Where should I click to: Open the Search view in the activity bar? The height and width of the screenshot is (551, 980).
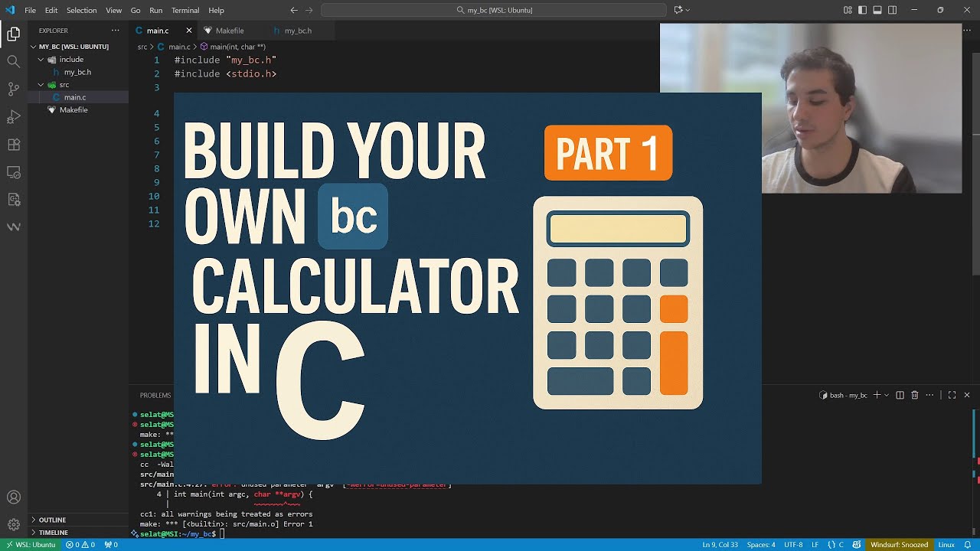13,61
